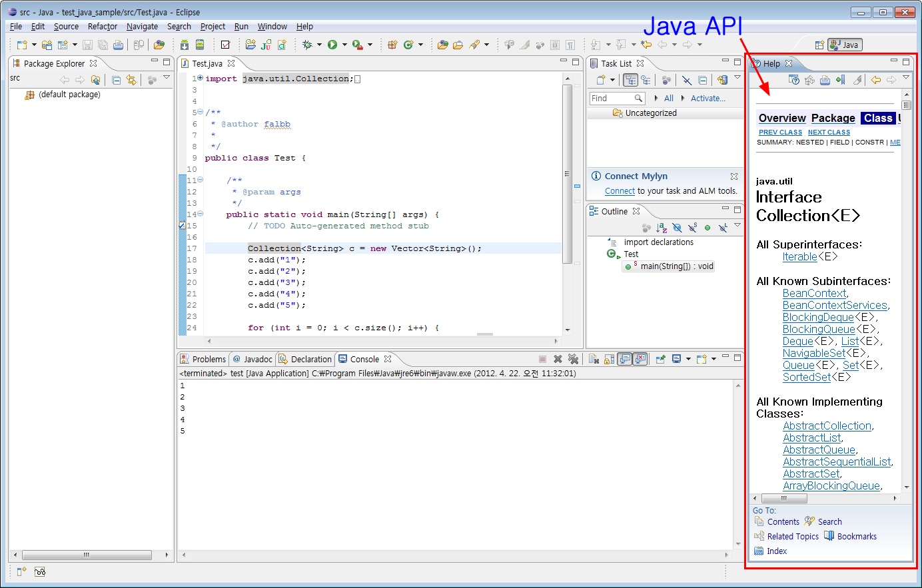Click the Run External Tools icon
Viewport: 922px width, 588px height.
click(x=358, y=45)
